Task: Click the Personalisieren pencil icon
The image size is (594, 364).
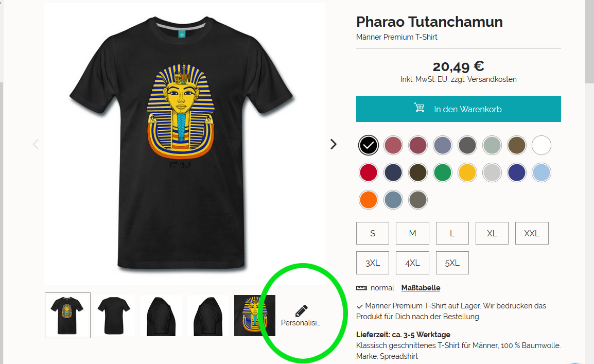Action: click(x=301, y=310)
